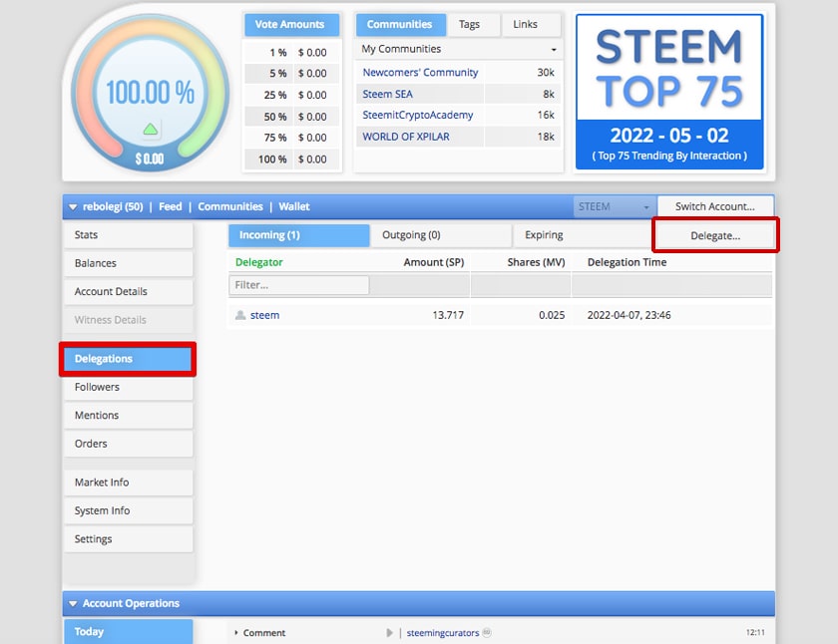
Task: Click the play arrow icon next to Comment
Action: (x=389, y=633)
